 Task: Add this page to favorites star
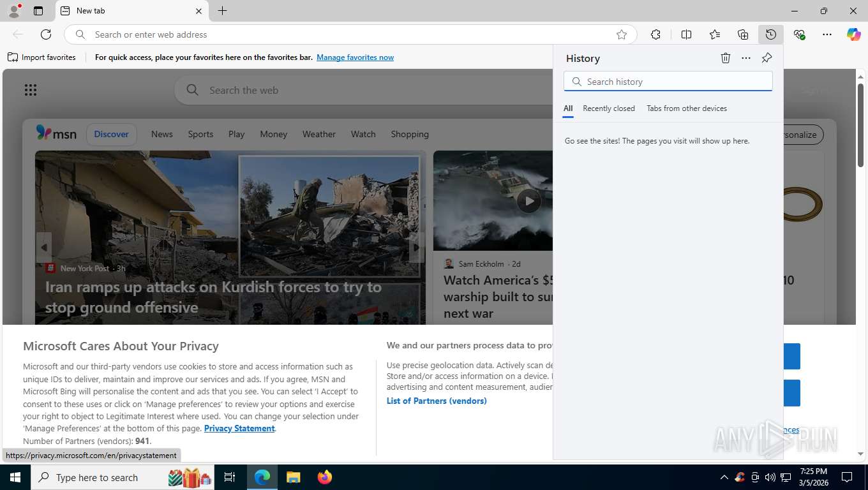pyautogui.click(x=622, y=34)
